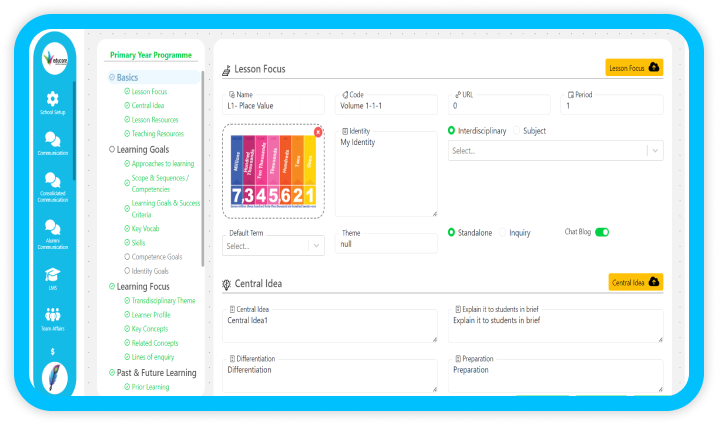Click the Name input field
The height and width of the screenshot is (425, 718).
click(275, 105)
